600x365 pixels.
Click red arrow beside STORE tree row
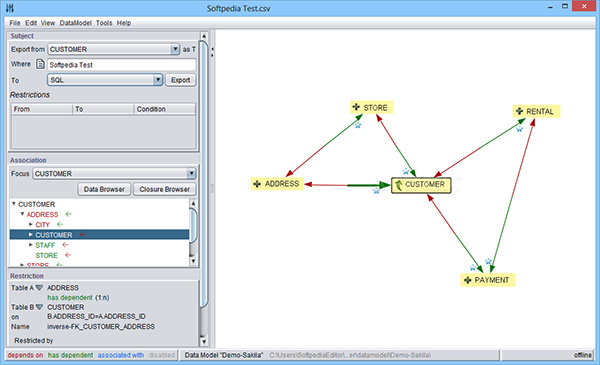[x=68, y=255]
